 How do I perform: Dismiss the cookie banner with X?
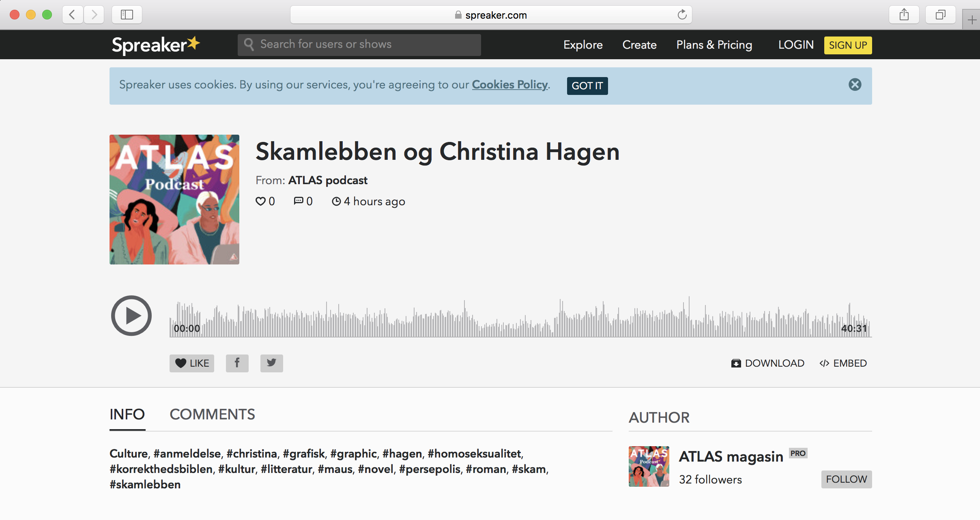point(855,84)
